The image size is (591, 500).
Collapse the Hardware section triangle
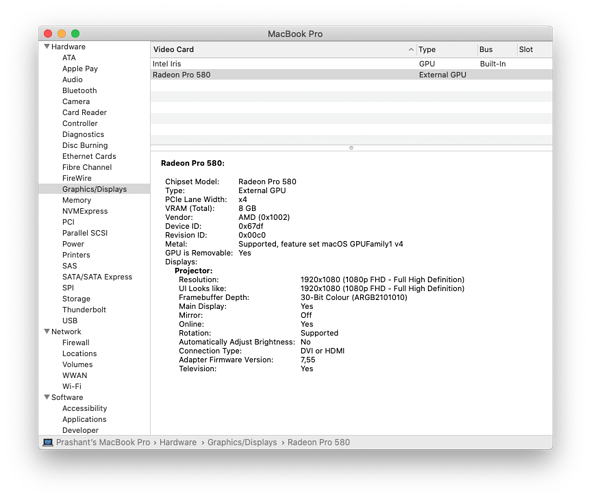pyautogui.click(x=47, y=46)
